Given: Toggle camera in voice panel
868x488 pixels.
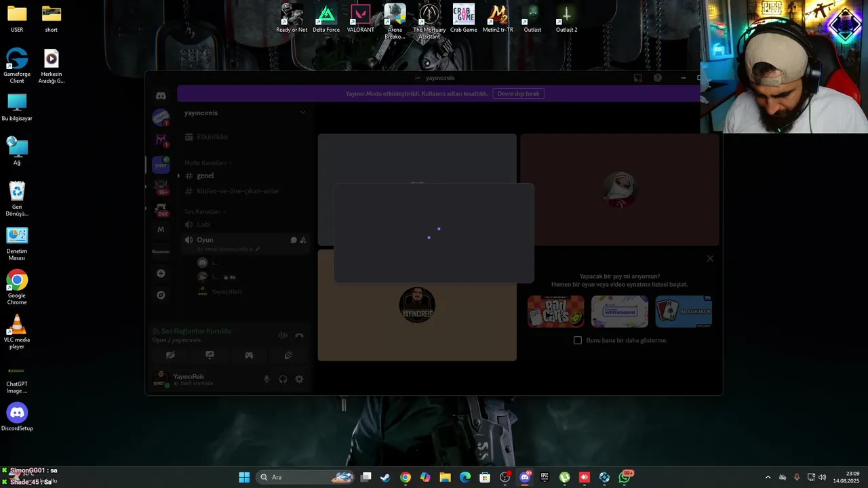Looking at the screenshot, I should click(170, 355).
